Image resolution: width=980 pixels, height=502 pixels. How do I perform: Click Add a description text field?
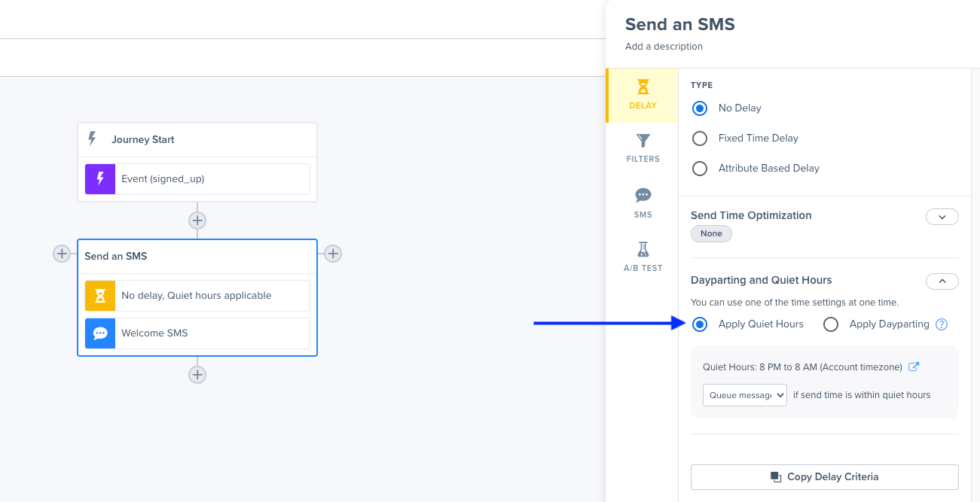[x=664, y=47]
